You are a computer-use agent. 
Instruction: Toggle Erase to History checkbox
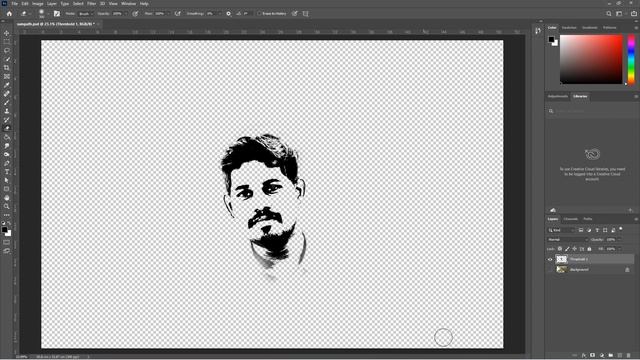click(259, 13)
